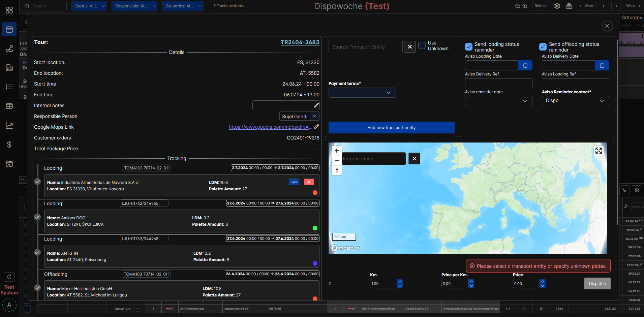
Task: Open the Google Maps directions link
Action: click(x=270, y=127)
